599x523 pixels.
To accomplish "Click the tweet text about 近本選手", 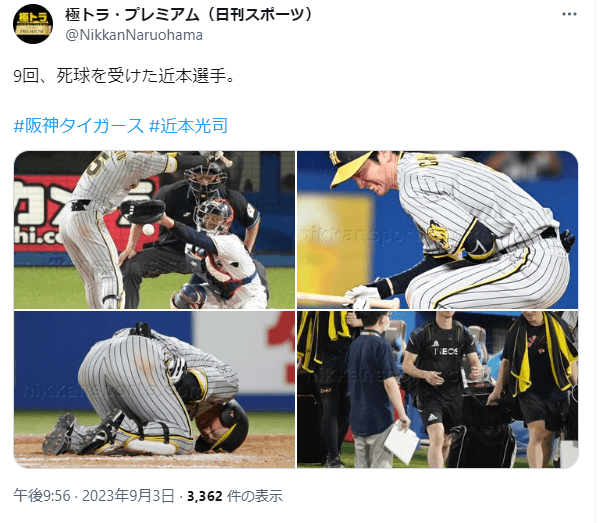I will [x=124, y=76].
